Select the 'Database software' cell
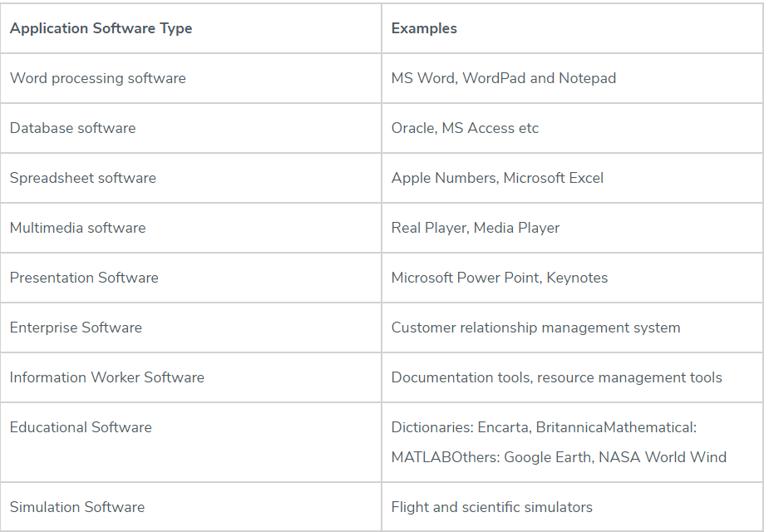This screenshot has width=764, height=532. (72, 128)
